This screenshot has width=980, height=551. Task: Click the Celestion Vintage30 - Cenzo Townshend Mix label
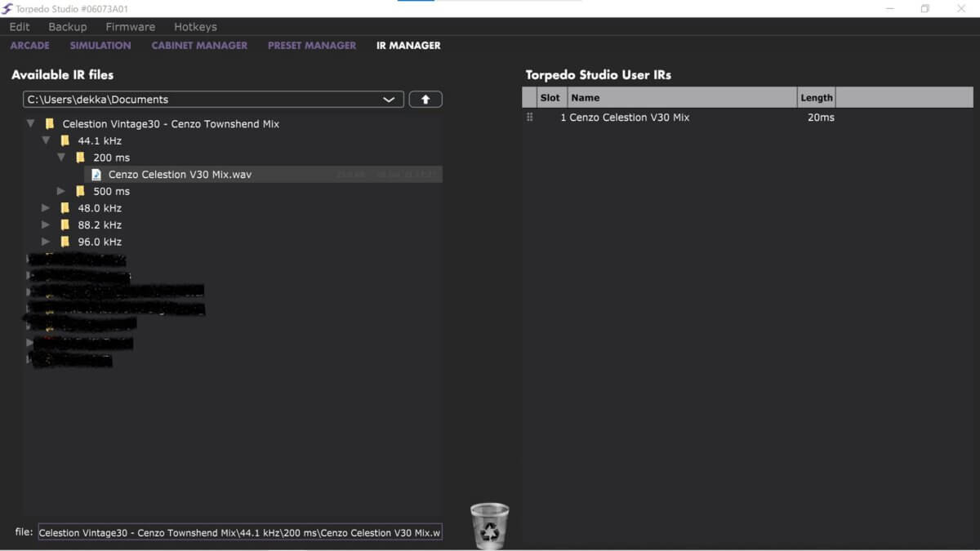click(x=171, y=124)
